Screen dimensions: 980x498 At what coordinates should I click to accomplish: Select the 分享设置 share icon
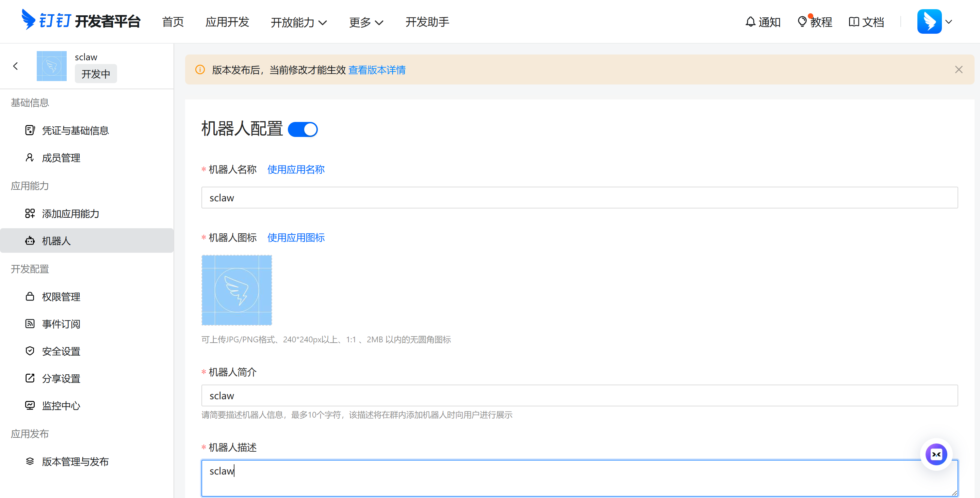point(30,378)
